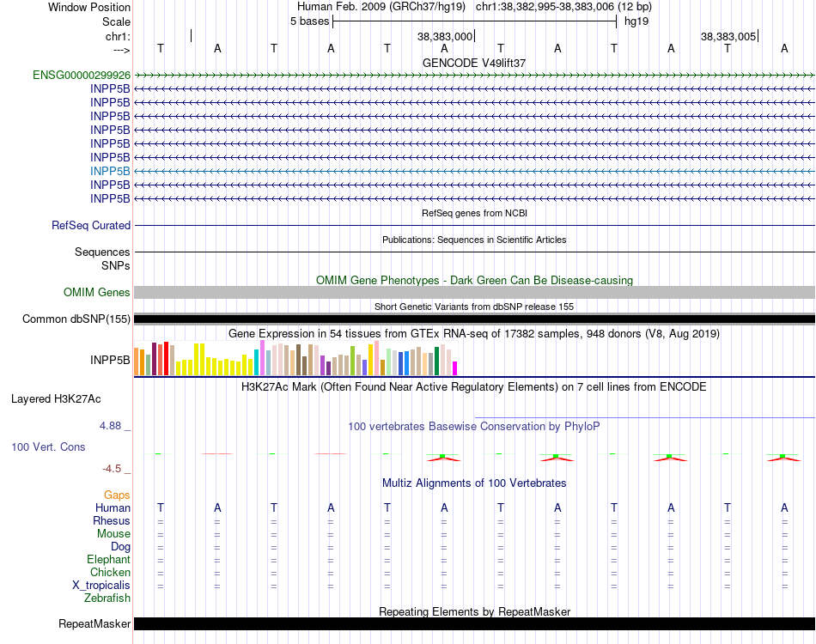Click the GTEx tissue expression bar chart

coord(295,358)
